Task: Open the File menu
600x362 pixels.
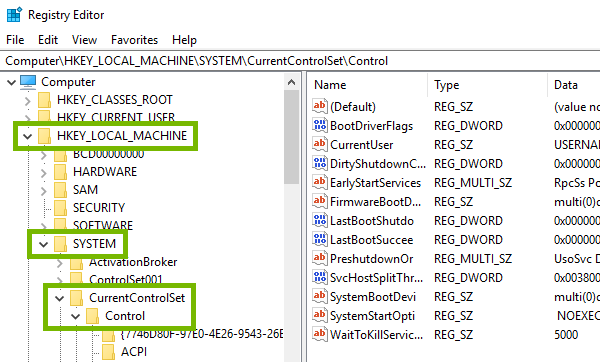Action: (x=15, y=40)
